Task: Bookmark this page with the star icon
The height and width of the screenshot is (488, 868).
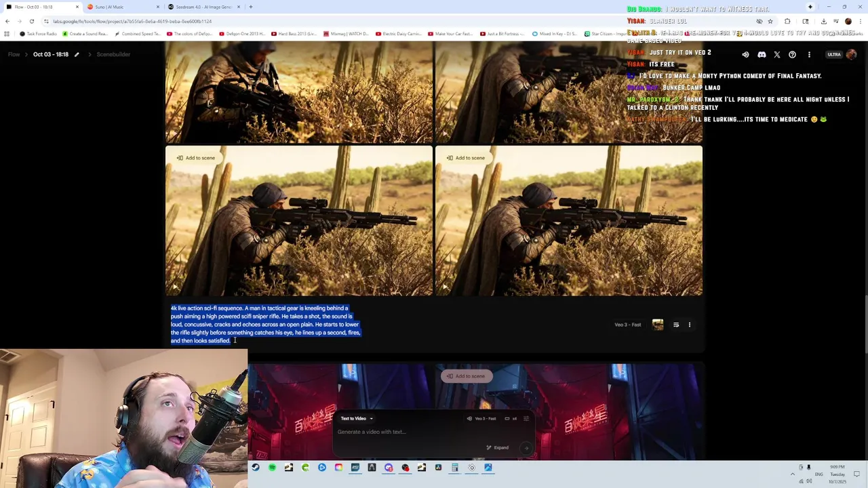Action: pos(770,21)
